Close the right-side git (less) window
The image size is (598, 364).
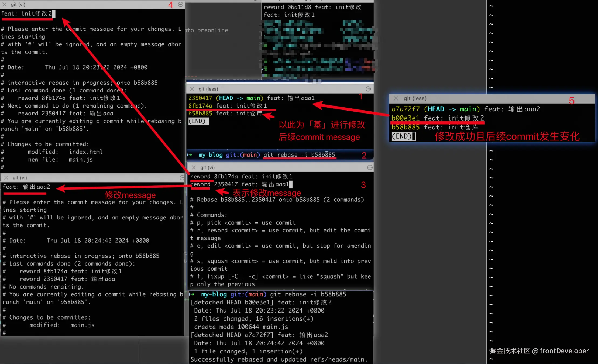pyautogui.click(x=396, y=98)
